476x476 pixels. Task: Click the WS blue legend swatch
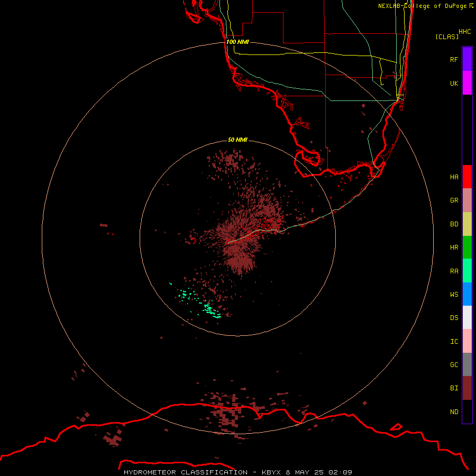click(x=467, y=294)
